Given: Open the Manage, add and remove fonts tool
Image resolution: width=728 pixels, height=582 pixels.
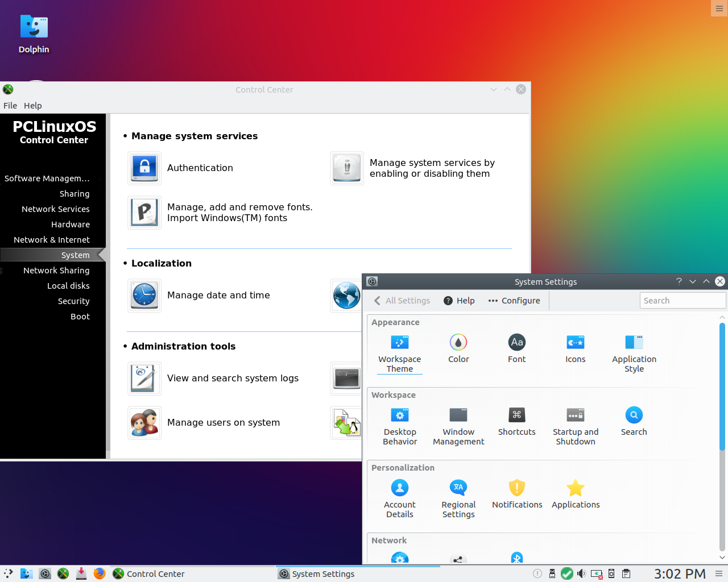Looking at the screenshot, I should (x=144, y=213).
